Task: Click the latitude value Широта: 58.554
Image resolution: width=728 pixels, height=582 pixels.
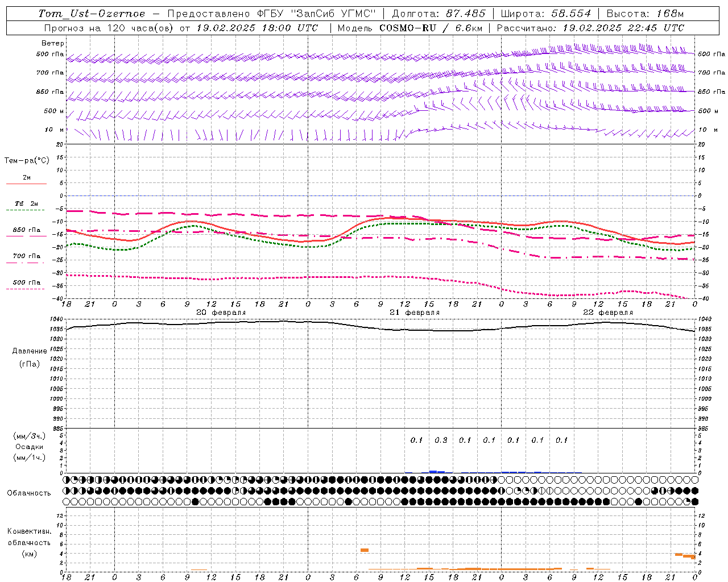Action: pyautogui.click(x=545, y=14)
